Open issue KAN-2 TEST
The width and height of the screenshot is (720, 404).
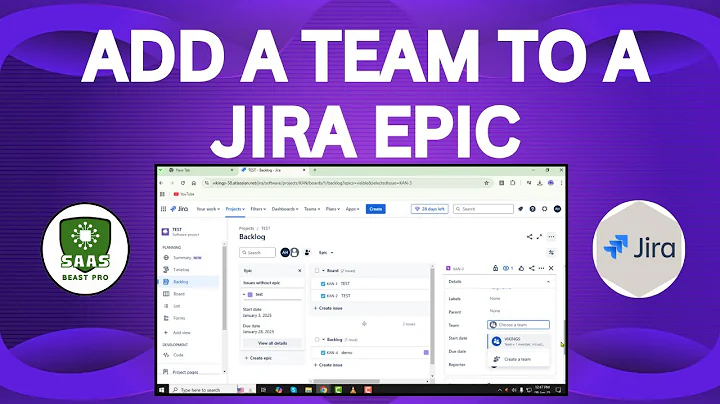(x=371, y=296)
